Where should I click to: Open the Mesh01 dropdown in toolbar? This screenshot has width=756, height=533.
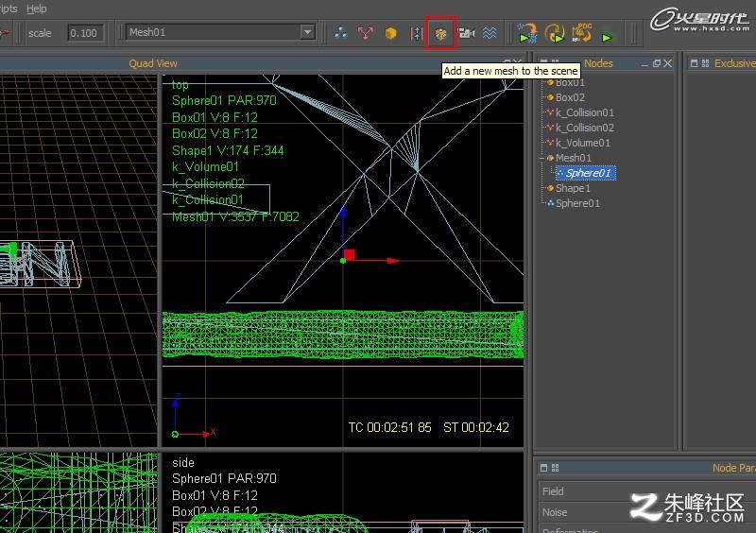coord(307,32)
